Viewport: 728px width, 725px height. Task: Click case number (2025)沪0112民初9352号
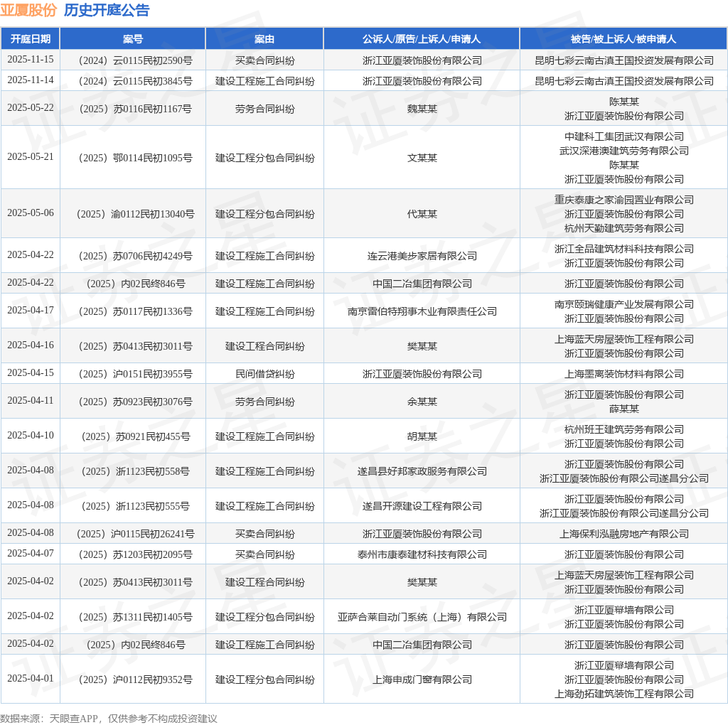coord(135,680)
